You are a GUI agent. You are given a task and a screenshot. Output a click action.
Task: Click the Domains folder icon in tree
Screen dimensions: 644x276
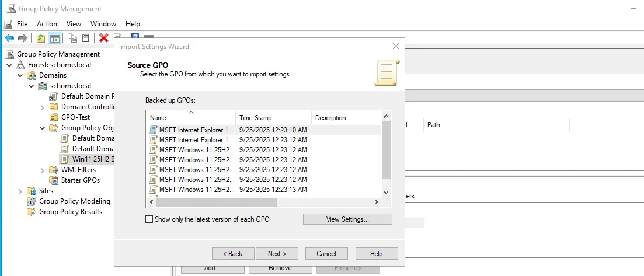(x=32, y=76)
